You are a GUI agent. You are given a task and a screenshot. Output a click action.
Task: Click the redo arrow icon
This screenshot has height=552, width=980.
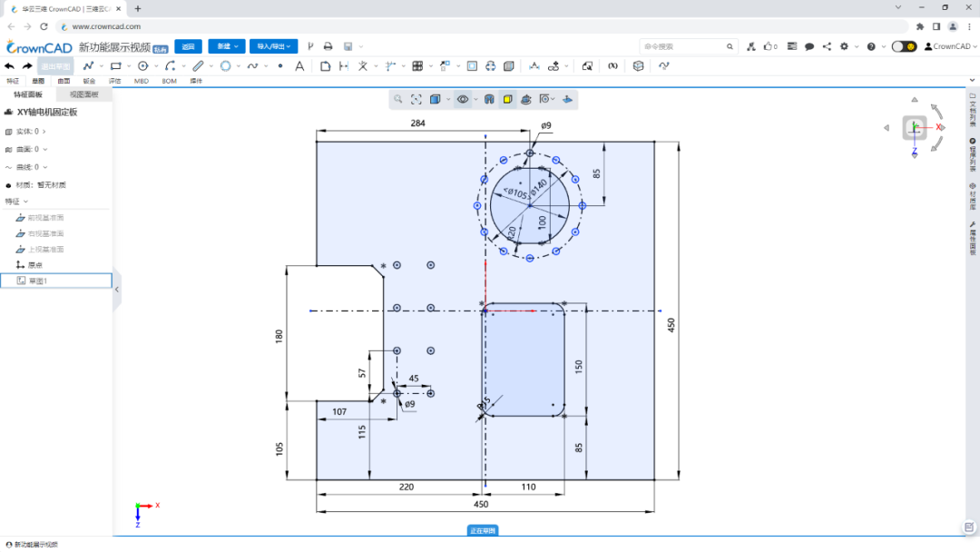click(x=27, y=65)
